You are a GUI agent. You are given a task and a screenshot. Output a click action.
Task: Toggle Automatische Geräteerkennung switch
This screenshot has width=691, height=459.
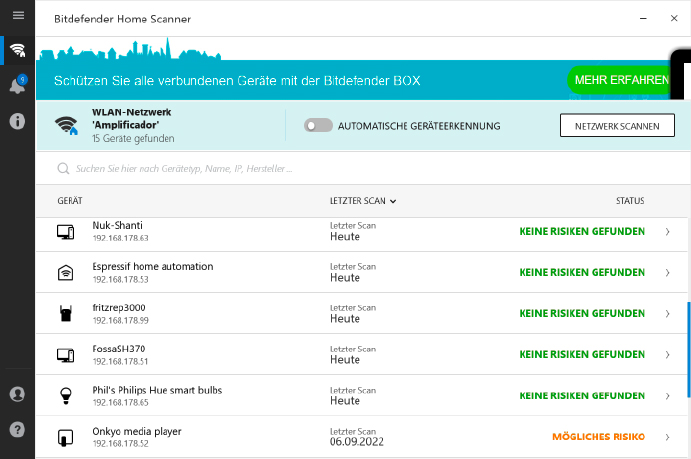tap(318, 126)
